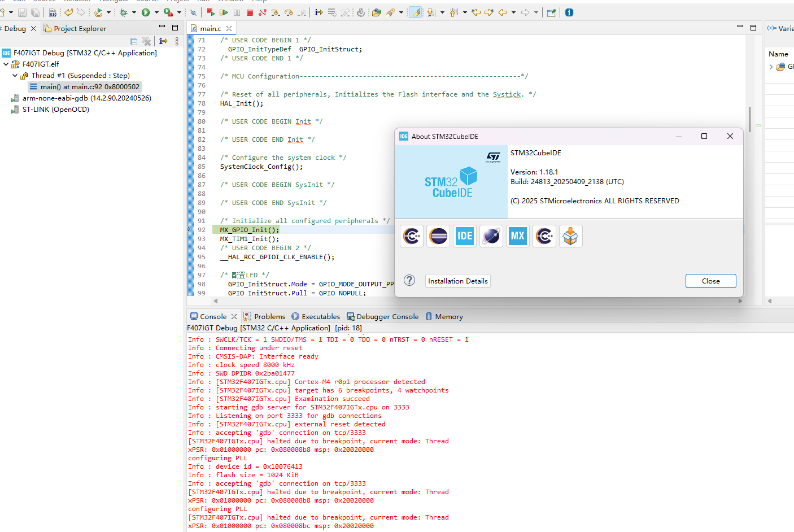Collapse the Thread #1 tree node
Screen dimensions: 794x532
pyautogui.click(x=15, y=75)
